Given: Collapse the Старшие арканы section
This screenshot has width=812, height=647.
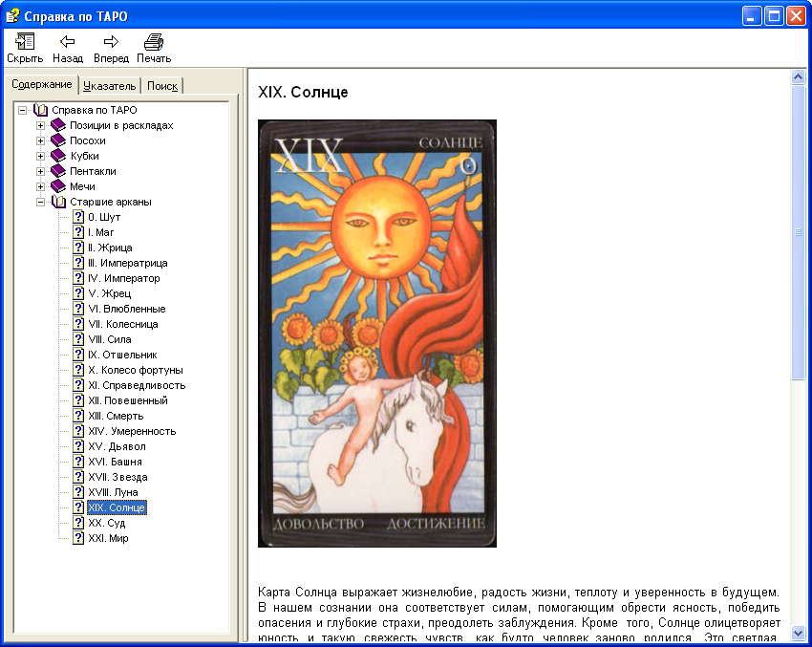Looking at the screenshot, I should tap(41, 202).
